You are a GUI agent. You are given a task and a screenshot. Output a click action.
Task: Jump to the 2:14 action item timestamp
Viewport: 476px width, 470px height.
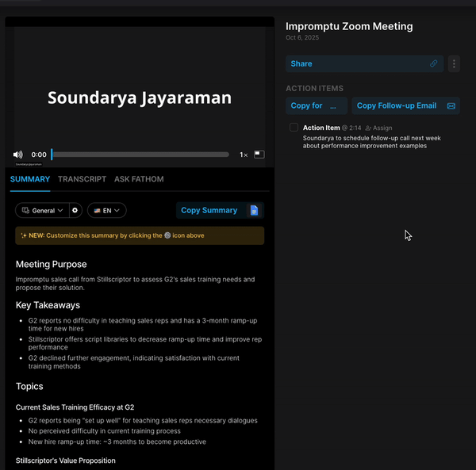tap(355, 128)
